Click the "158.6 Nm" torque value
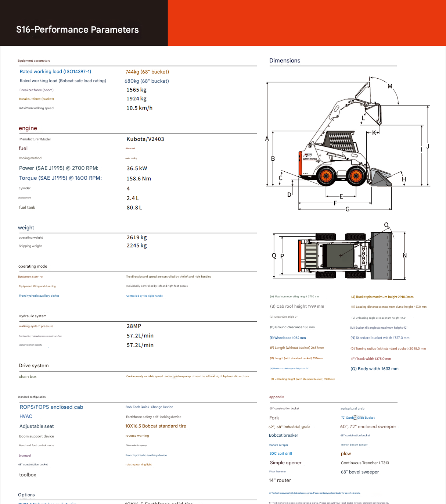The image size is (446, 504). tap(139, 179)
